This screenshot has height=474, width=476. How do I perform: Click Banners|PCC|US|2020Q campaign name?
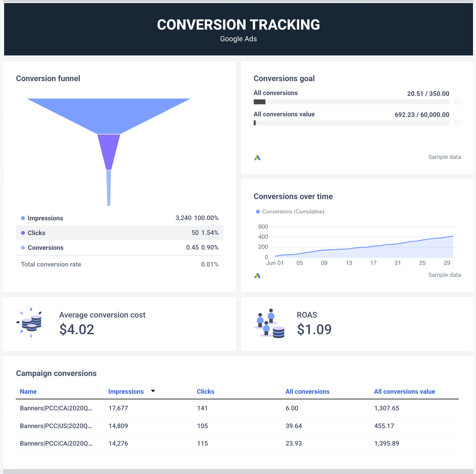56,426
